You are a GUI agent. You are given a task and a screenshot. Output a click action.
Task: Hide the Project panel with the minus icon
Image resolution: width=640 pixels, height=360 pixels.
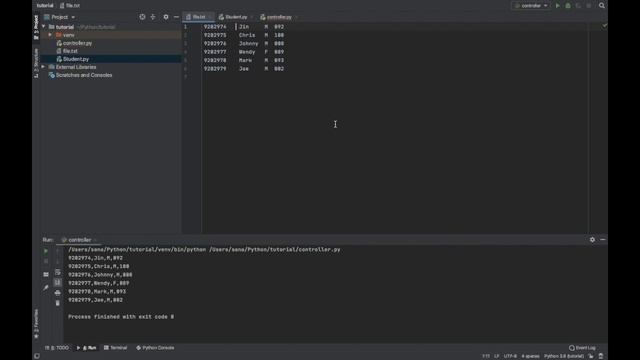(176, 17)
